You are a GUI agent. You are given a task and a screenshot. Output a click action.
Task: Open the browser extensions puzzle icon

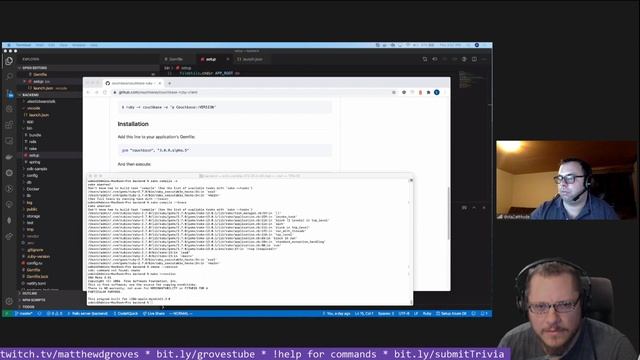(x=428, y=92)
